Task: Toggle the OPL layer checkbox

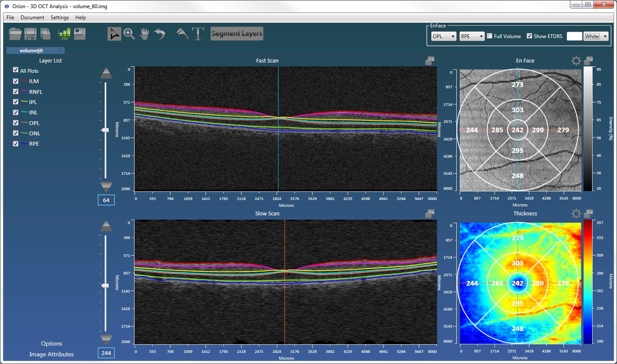Action: (16, 123)
